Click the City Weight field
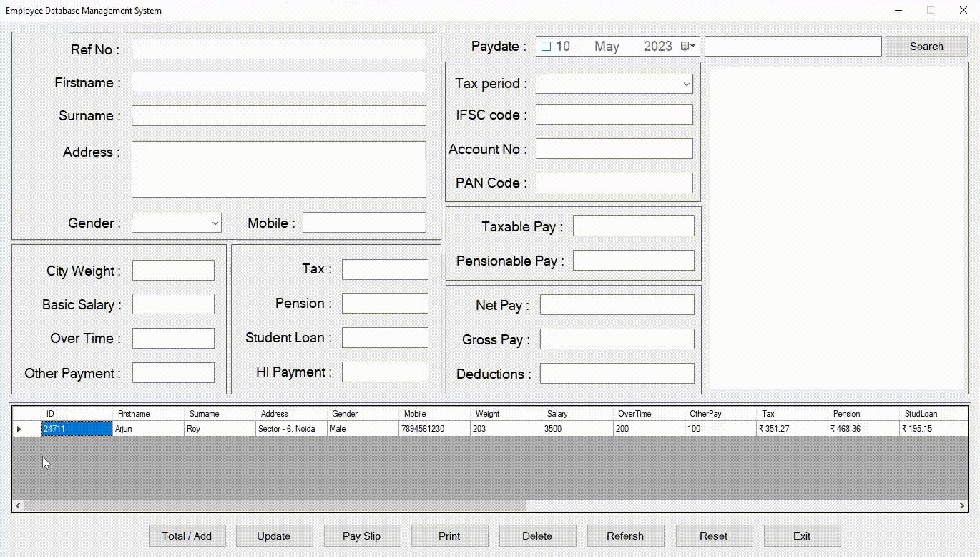The image size is (980, 557). (x=173, y=271)
